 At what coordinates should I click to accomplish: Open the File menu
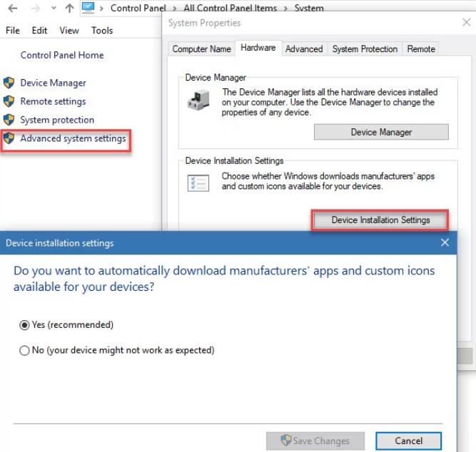(13, 31)
